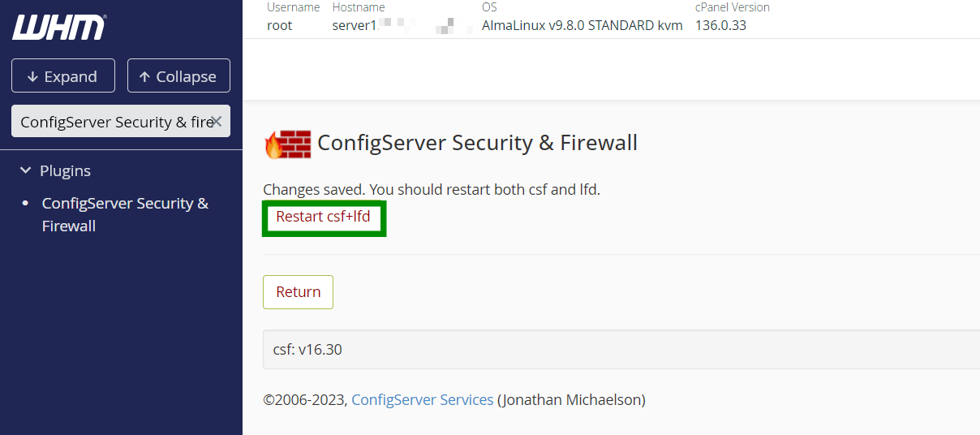
Task: Click the csf: v16.30 version bar
Action: 621,350
